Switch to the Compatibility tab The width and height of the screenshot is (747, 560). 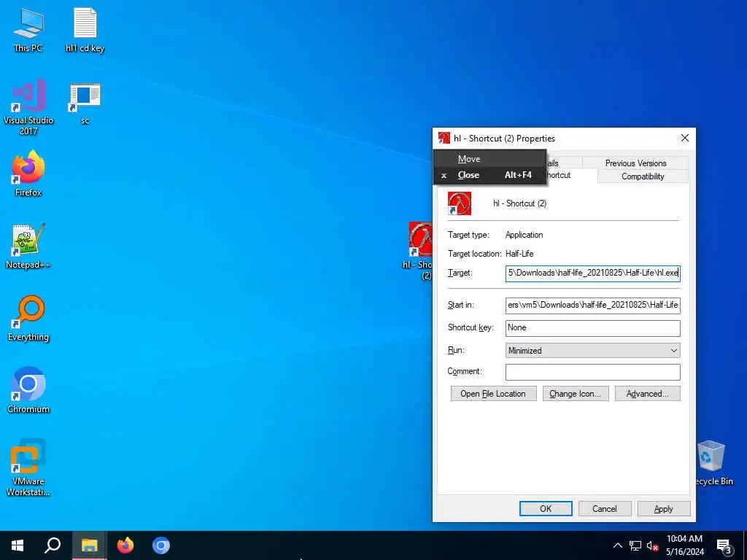pyautogui.click(x=642, y=176)
